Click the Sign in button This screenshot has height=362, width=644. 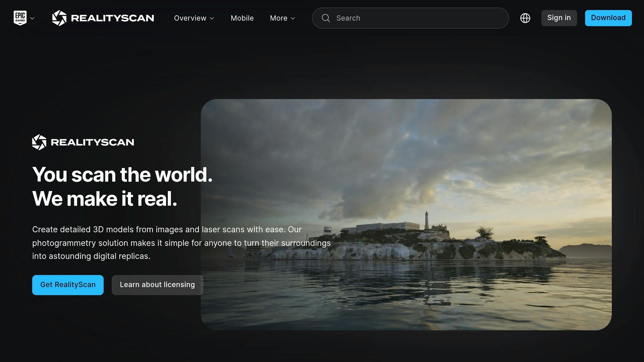coord(559,18)
